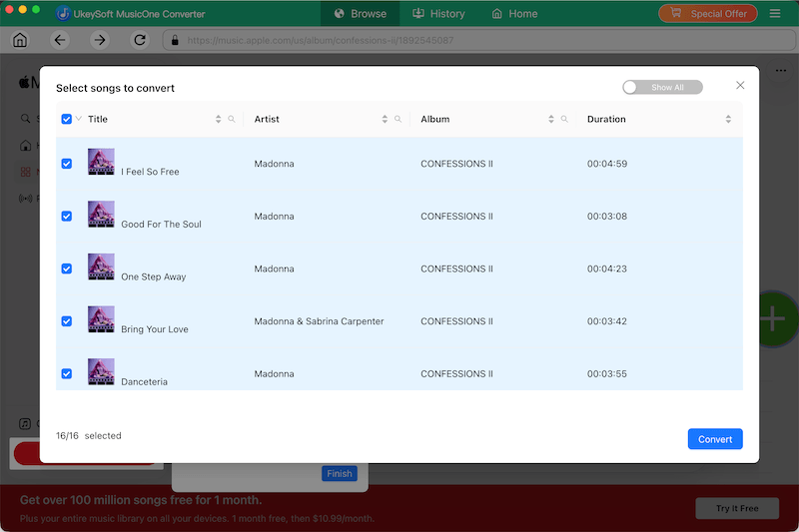The image size is (799, 532).
Task: Uncheck the I Feel So Free song
Action: [67, 164]
